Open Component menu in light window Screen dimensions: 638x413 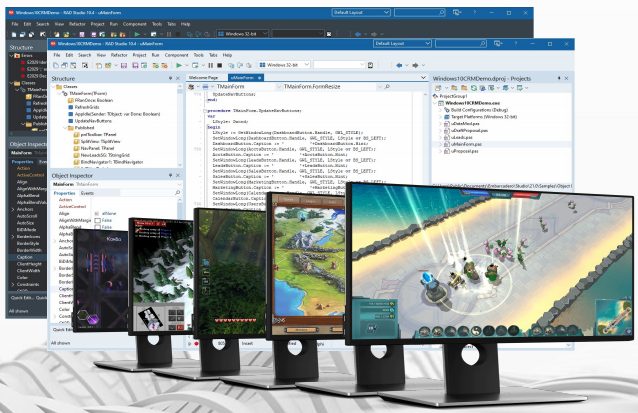[176, 55]
